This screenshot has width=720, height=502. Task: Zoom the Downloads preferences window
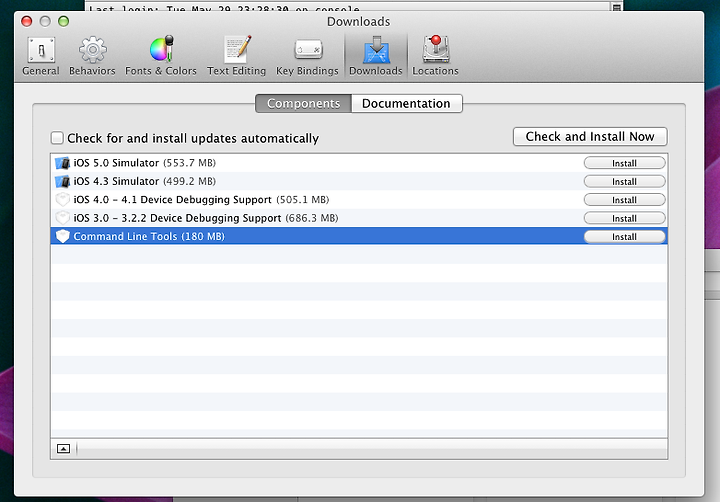coord(63,21)
